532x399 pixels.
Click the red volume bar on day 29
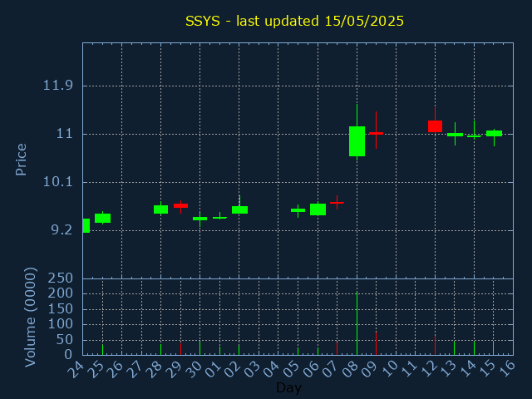[180, 349]
